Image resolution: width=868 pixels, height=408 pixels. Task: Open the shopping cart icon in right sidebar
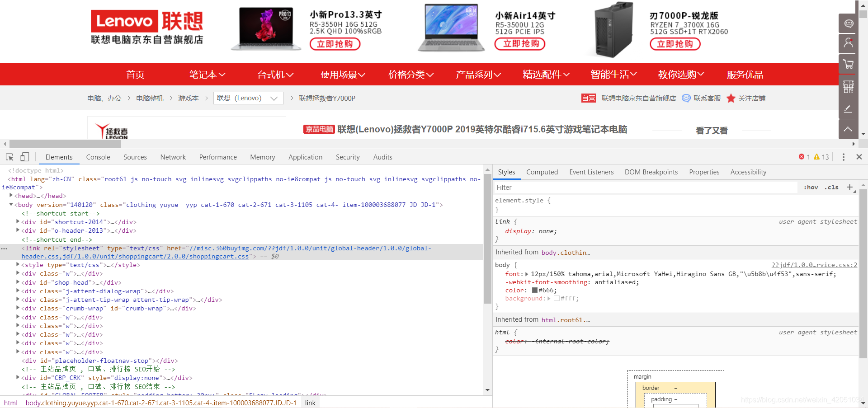[x=848, y=64]
